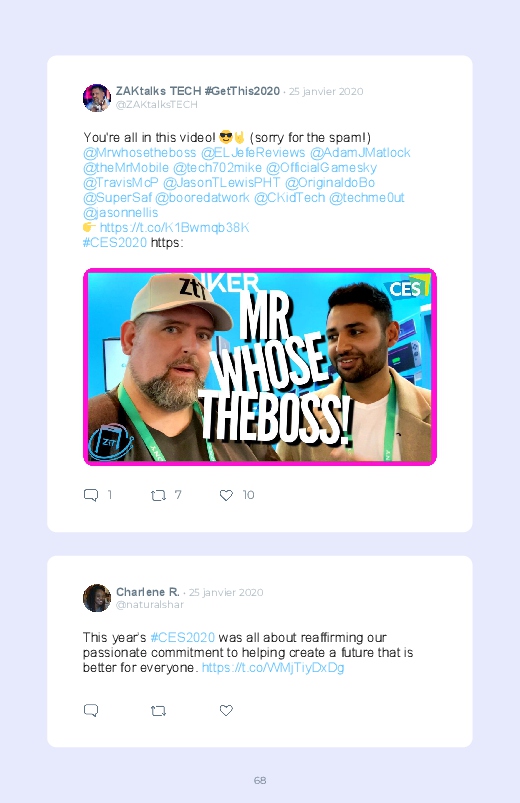Click the reply icon on ZAKtalks tweet

pos(91,495)
